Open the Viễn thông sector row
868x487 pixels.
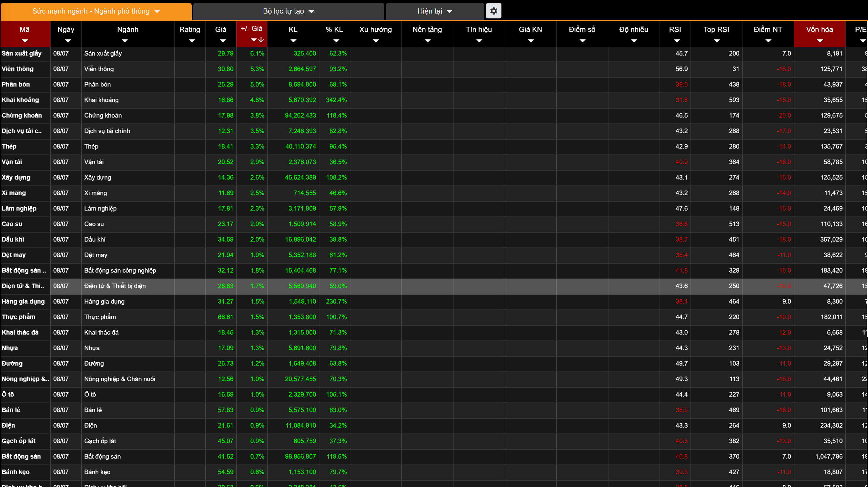point(17,69)
